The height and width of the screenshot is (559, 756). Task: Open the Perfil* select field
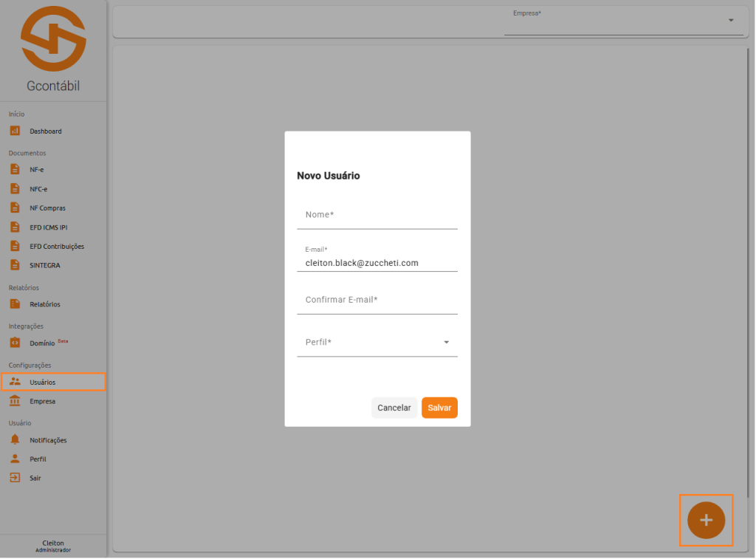(x=377, y=343)
